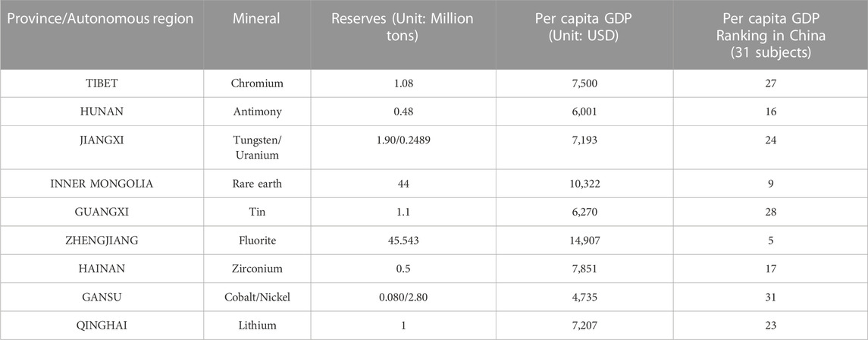Viewport: 868px width, 340px height.
Task: Click the TIBET row cell
Action: (102, 83)
